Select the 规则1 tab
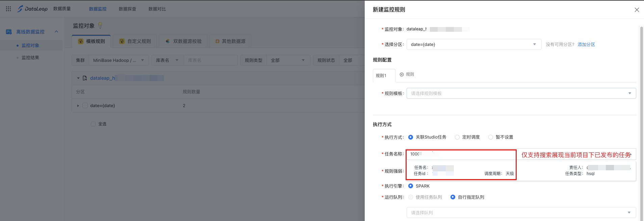The height and width of the screenshot is (221, 644). coord(384,75)
